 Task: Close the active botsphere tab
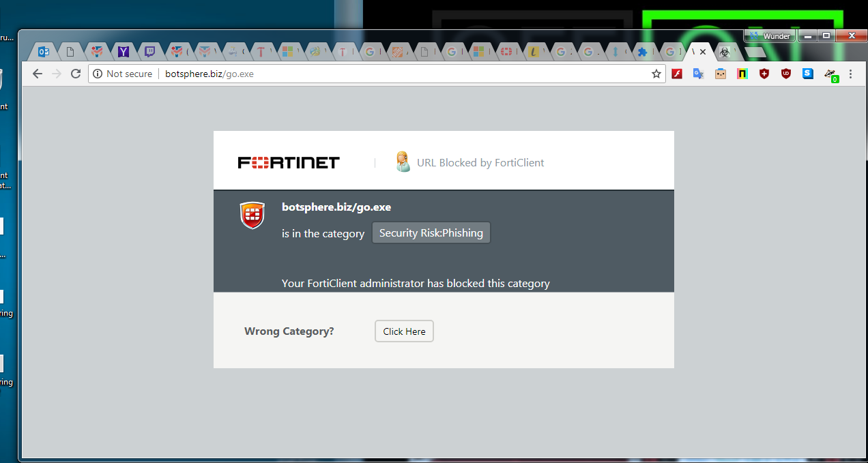tap(703, 52)
